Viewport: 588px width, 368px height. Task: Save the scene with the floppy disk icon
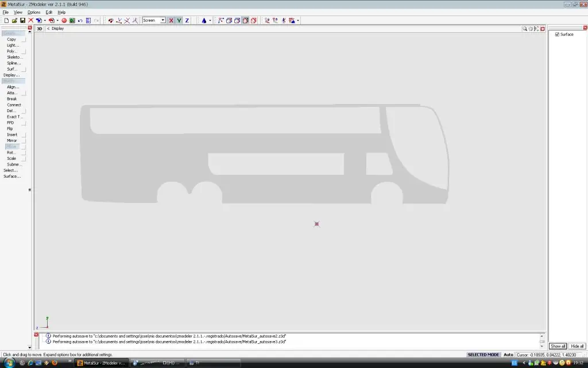coord(22,20)
